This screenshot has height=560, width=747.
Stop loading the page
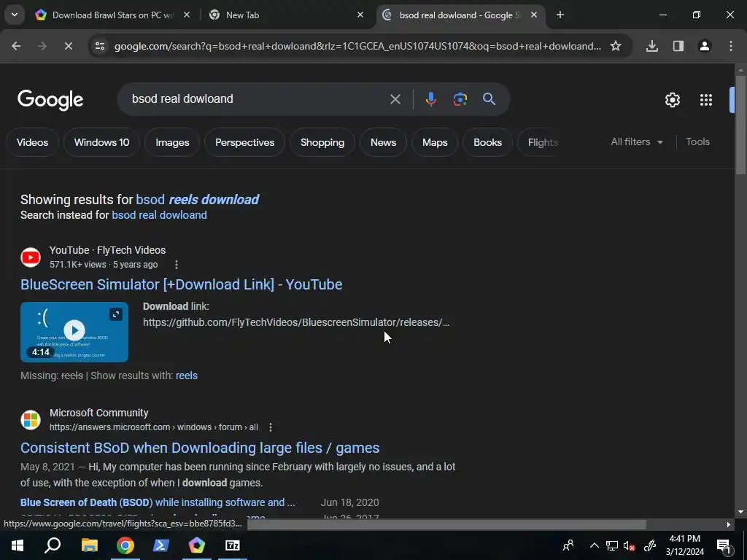[68, 46]
